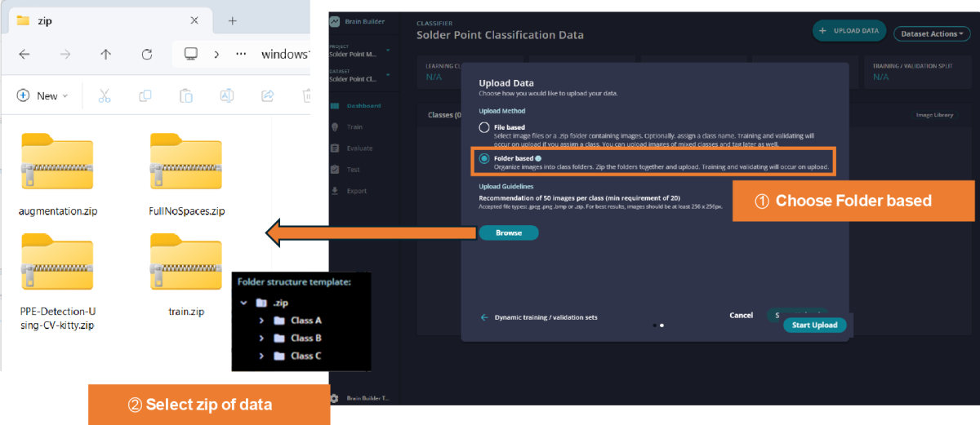Close the zip Explorer tab
Image resolution: width=980 pixels, height=425 pixels.
pos(194,20)
